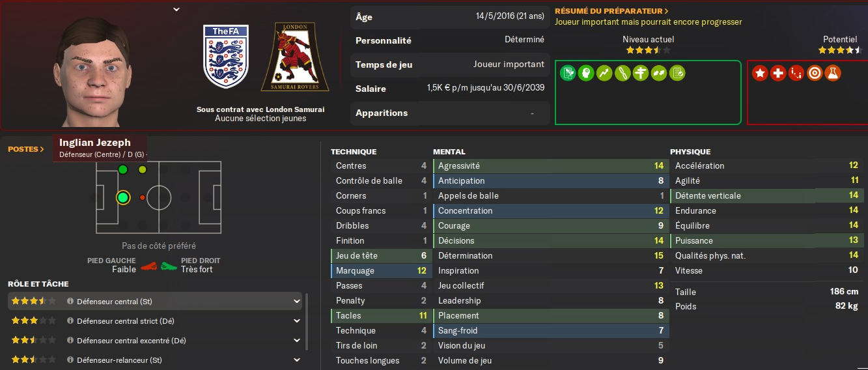Expand the Défenseur-relanceur (St) role chevron
The height and width of the screenshot is (370, 868).
click(x=297, y=360)
